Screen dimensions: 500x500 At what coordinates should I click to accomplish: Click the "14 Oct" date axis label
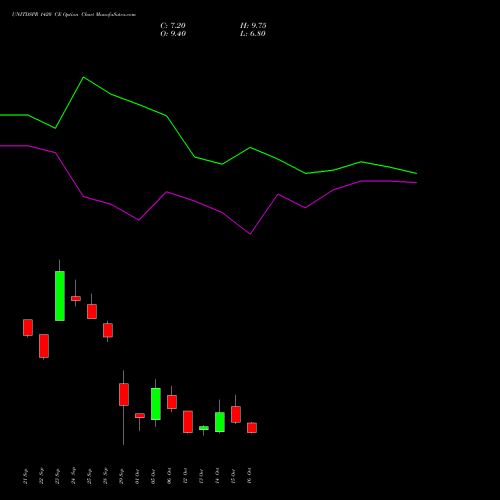tap(217, 476)
